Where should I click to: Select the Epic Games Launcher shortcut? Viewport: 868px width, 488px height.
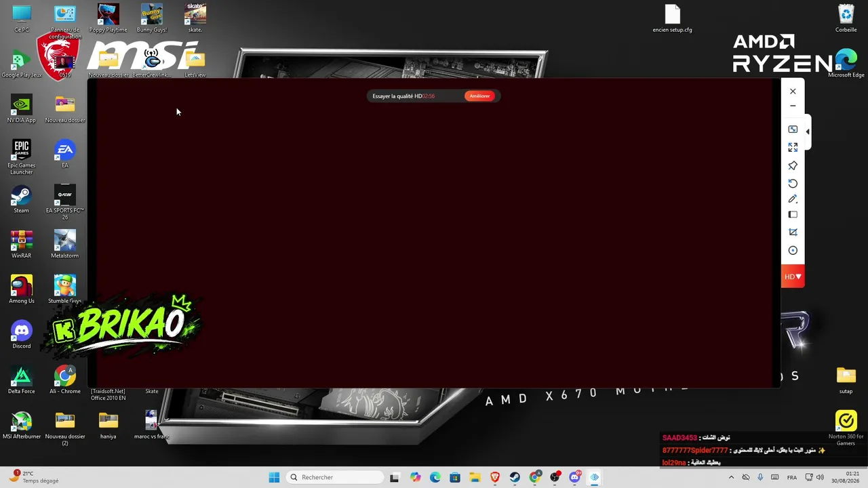coord(22,157)
